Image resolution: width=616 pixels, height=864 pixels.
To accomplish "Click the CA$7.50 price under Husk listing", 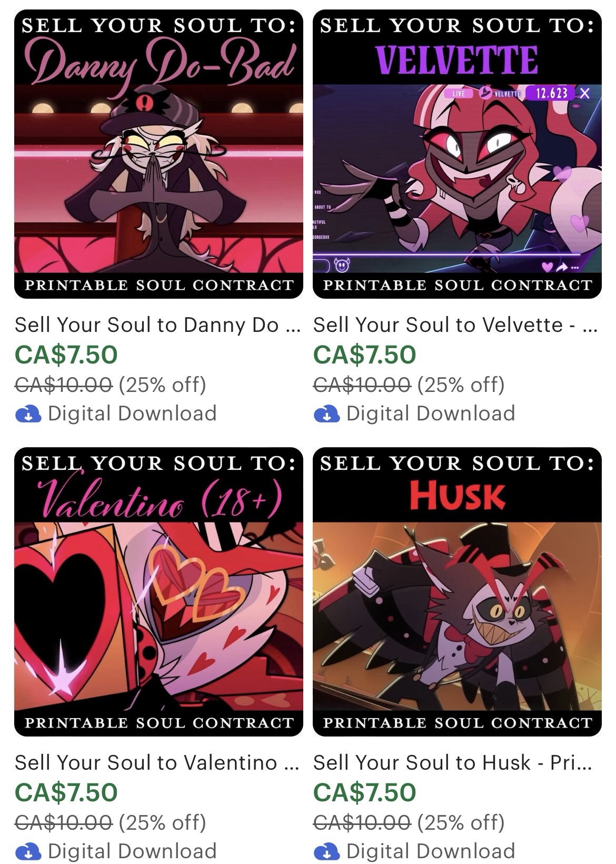I will (x=365, y=792).
